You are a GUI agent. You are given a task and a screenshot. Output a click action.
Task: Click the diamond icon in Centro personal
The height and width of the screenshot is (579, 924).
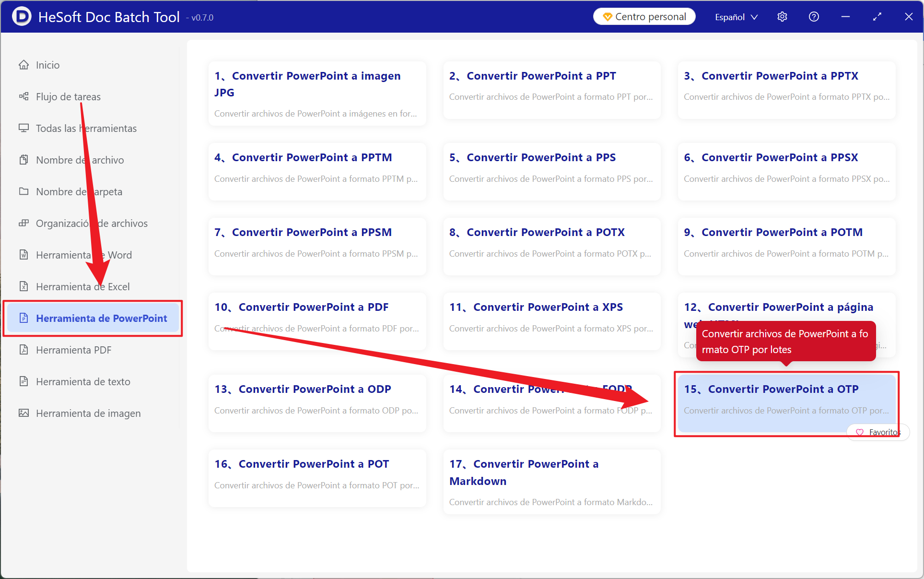pyautogui.click(x=608, y=17)
